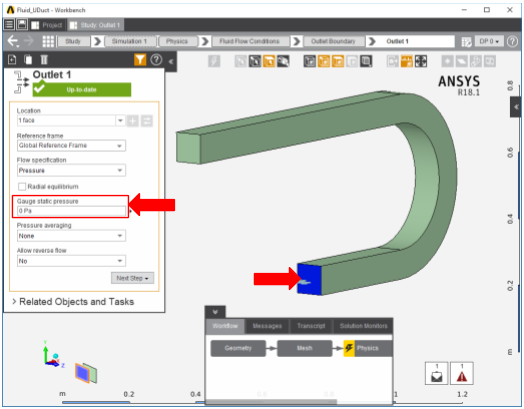524x409 pixels.
Task: Open the DP 0 dropdown
Action: pyautogui.click(x=489, y=41)
